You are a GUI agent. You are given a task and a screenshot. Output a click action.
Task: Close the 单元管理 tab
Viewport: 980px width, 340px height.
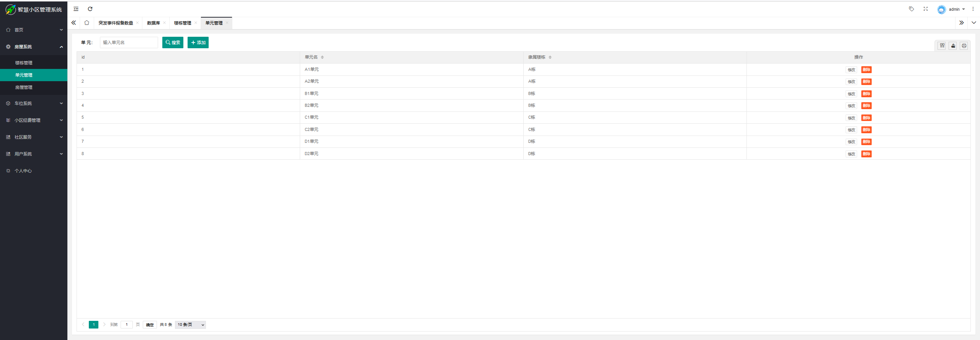tap(227, 23)
